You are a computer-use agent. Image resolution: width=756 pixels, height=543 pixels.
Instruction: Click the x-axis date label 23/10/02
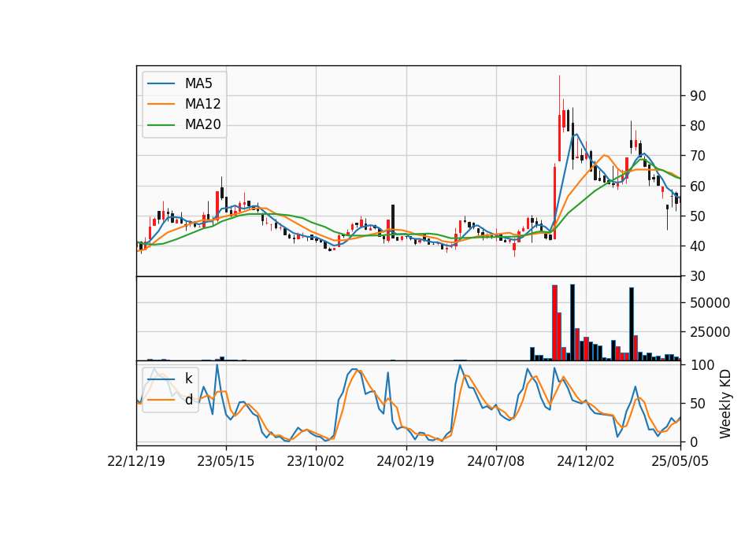click(x=316, y=461)
